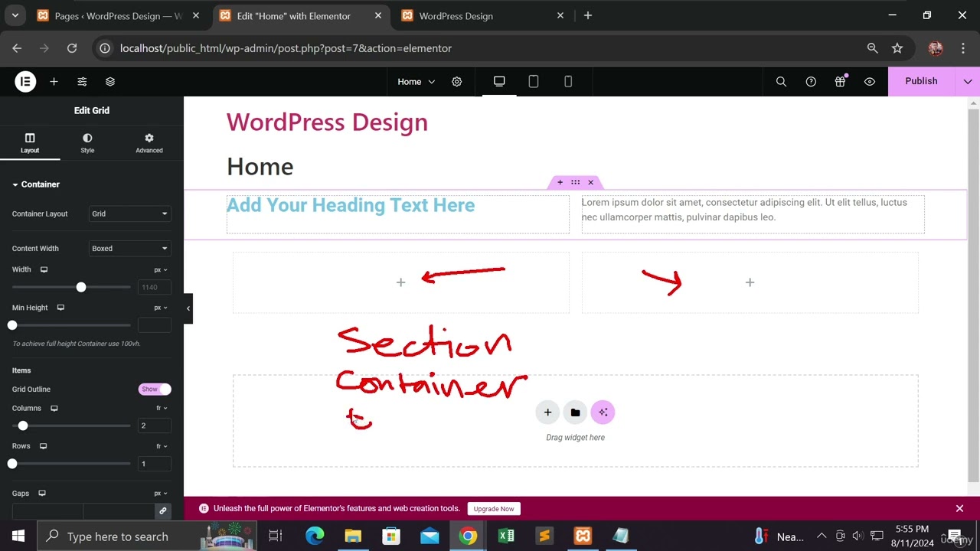Click the Width slider handle

(81, 287)
